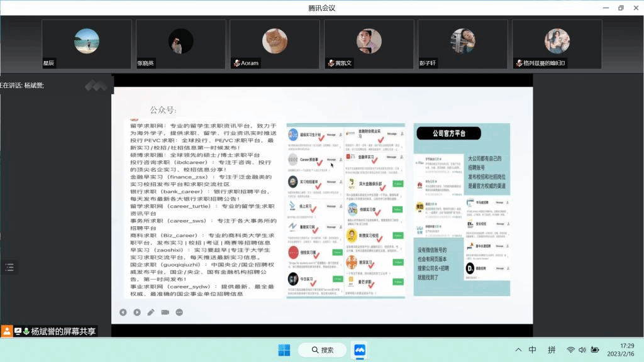Select participant video tile of 星辰
Viewport: 644px width, 362px height.
(86, 43)
